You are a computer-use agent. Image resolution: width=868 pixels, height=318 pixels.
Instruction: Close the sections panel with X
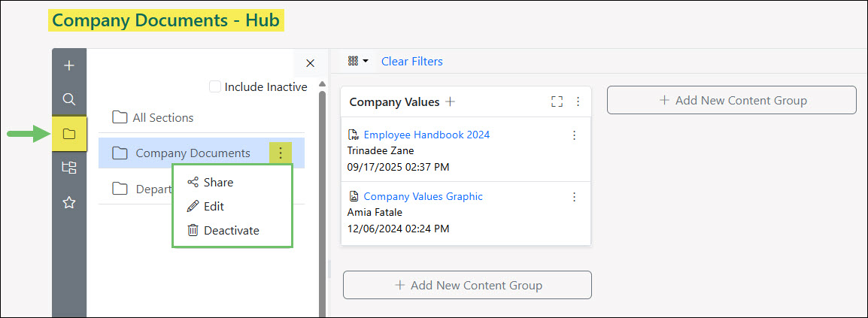310,63
